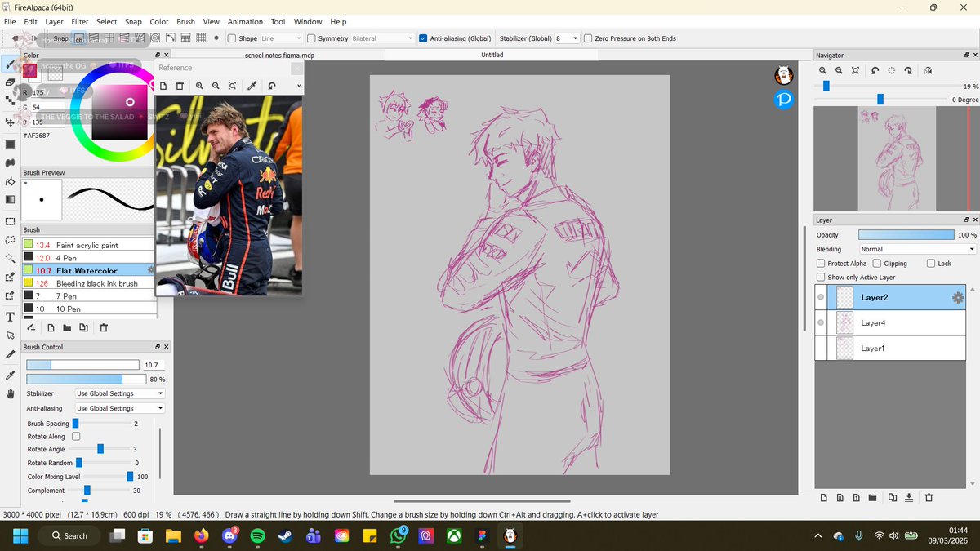Zoom in using the Navigator magnifier icon

click(x=823, y=71)
